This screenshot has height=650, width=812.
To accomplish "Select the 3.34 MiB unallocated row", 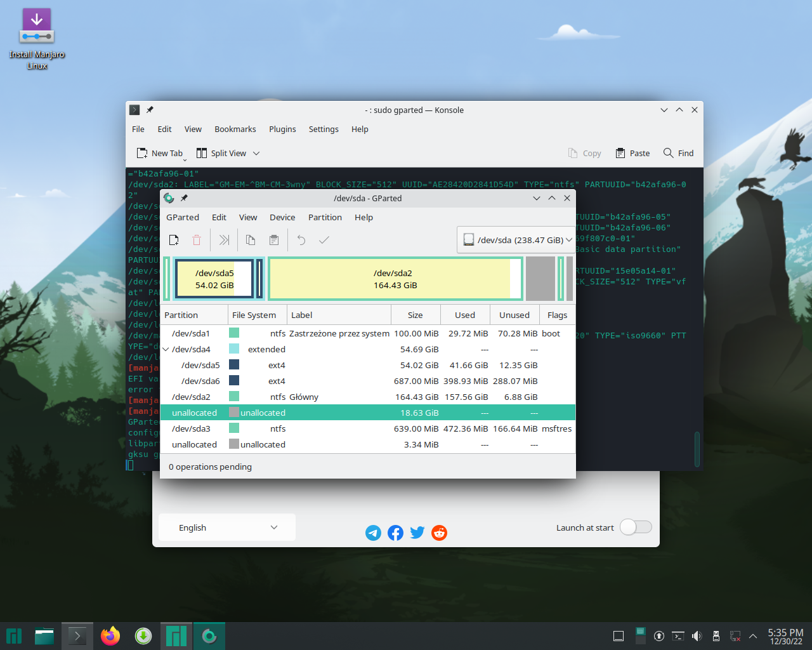I will [x=368, y=444].
